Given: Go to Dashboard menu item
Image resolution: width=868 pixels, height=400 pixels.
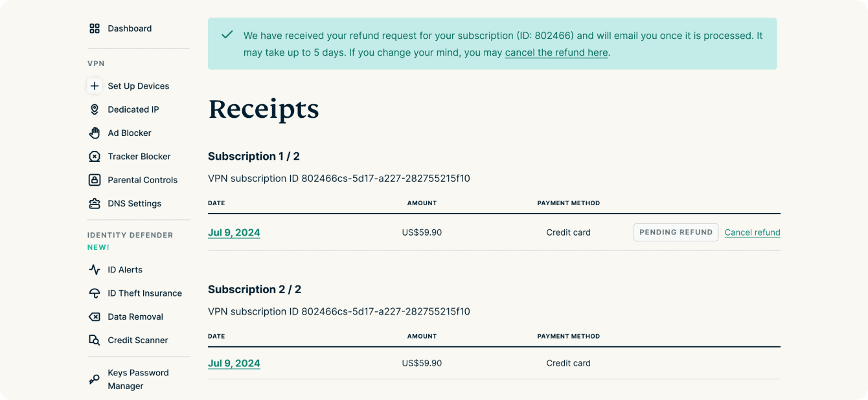Looking at the screenshot, I should (130, 28).
